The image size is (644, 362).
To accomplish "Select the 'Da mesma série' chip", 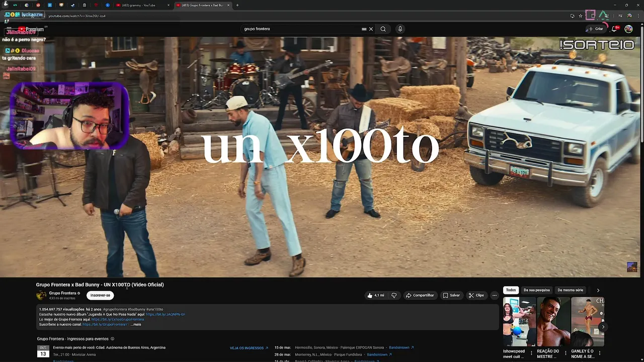I will [x=571, y=290].
